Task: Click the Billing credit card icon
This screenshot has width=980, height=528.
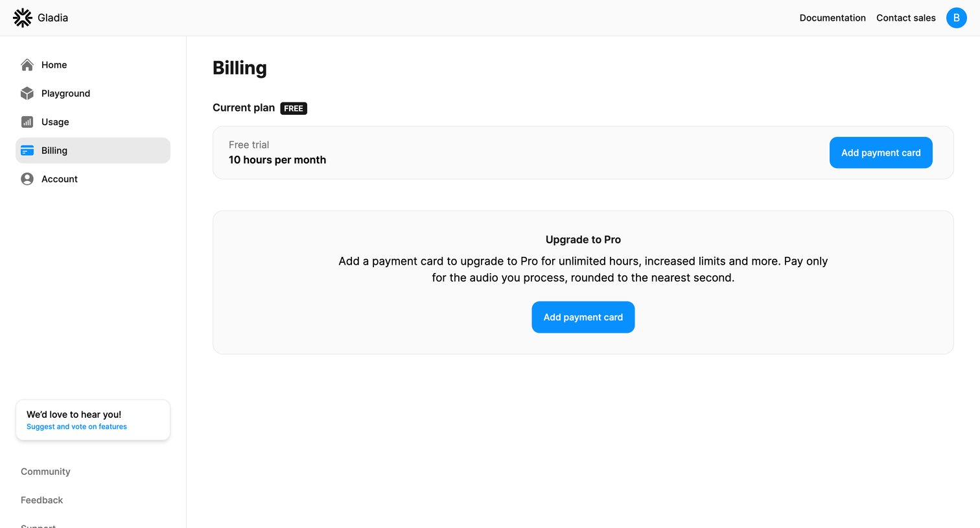Action: (27, 150)
